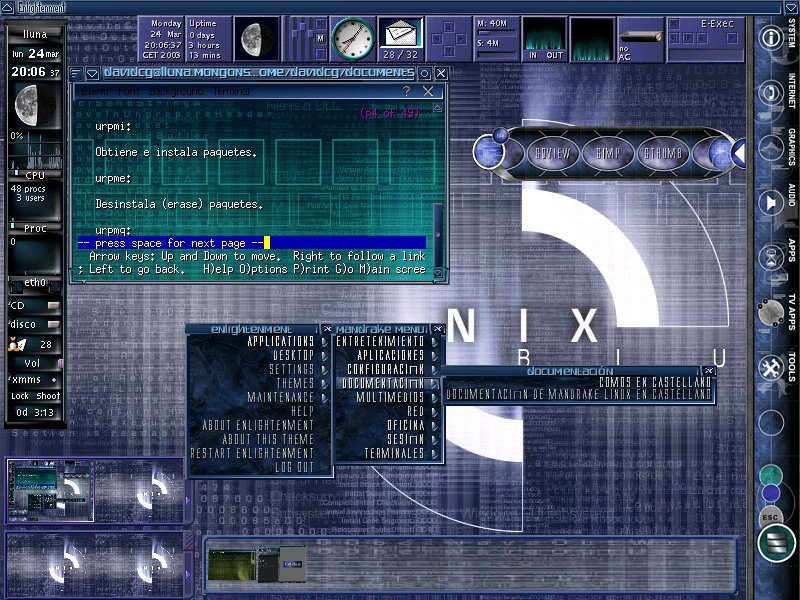Open window options triangle in Eterm titlebar
Image resolution: width=800 pixels, height=600 pixels.
point(92,73)
